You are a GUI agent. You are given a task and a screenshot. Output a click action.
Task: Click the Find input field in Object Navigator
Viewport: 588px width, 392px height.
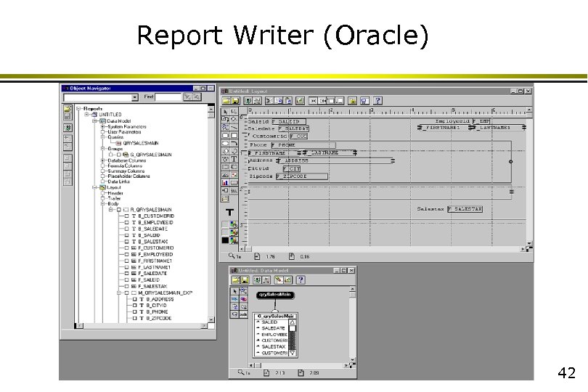pos(168,97)
